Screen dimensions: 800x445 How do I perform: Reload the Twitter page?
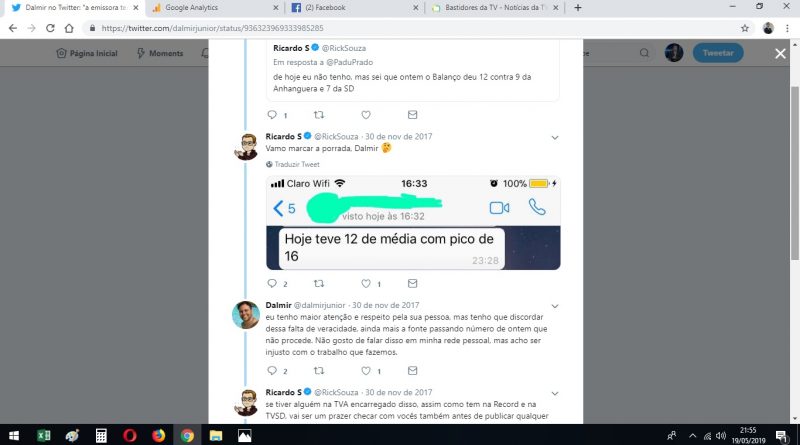(x=50, y=28)
